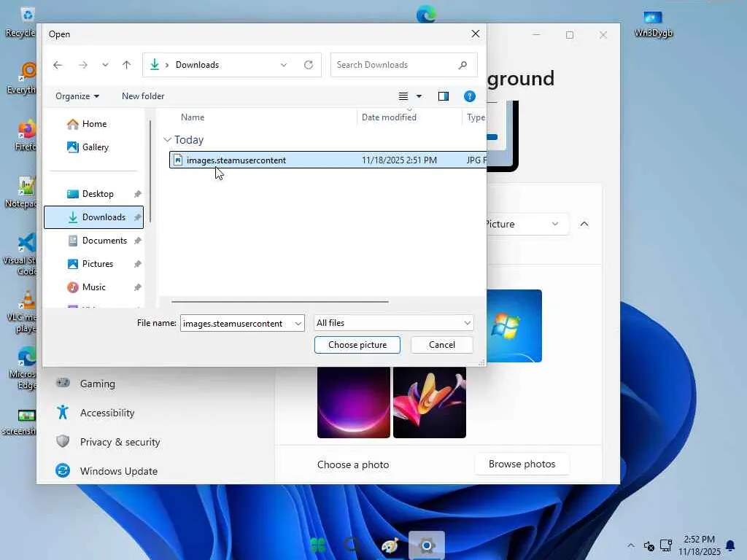Open Music in the navigation pane
Viewport: 747px width, 560px height.
[94, 287]
